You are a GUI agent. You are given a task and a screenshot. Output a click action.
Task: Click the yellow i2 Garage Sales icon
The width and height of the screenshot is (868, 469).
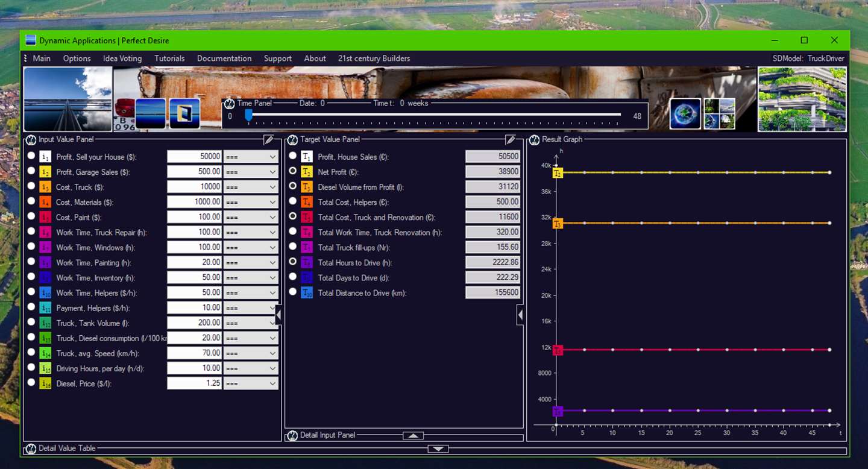pos(45,172)
